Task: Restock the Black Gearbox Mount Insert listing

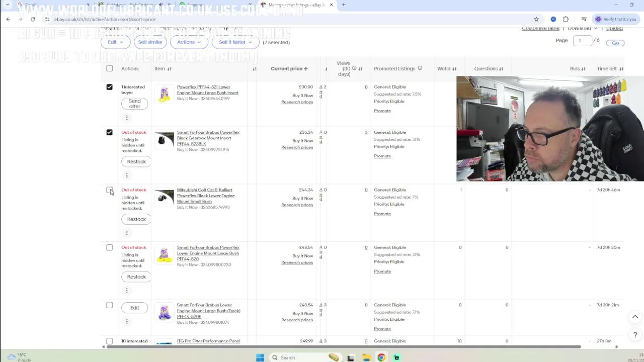Action: click(136, 162)
